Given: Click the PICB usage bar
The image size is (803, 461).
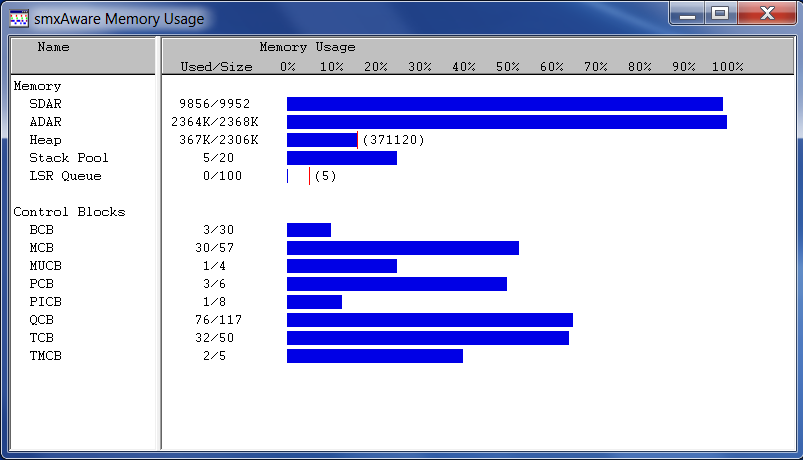Looking at the screenshot, I should click(x=314, y=302).
